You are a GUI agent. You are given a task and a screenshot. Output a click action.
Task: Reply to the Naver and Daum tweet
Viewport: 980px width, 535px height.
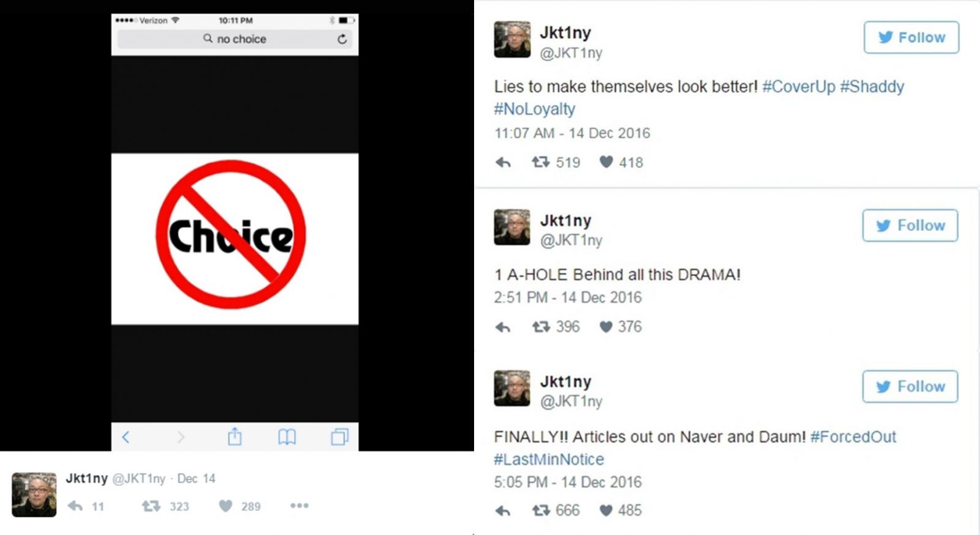(503, 511)
